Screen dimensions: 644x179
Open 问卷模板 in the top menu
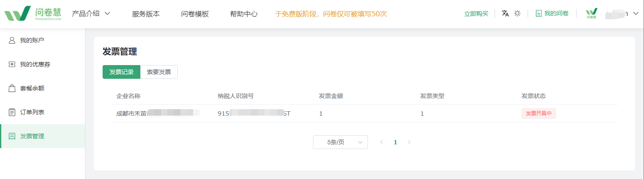click(x=195, y=14)
